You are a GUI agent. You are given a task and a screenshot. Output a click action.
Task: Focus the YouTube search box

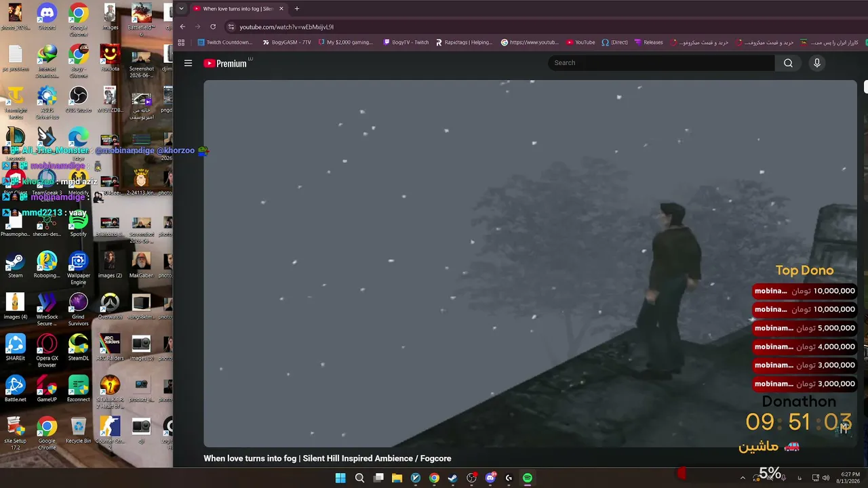click(661, 63)
